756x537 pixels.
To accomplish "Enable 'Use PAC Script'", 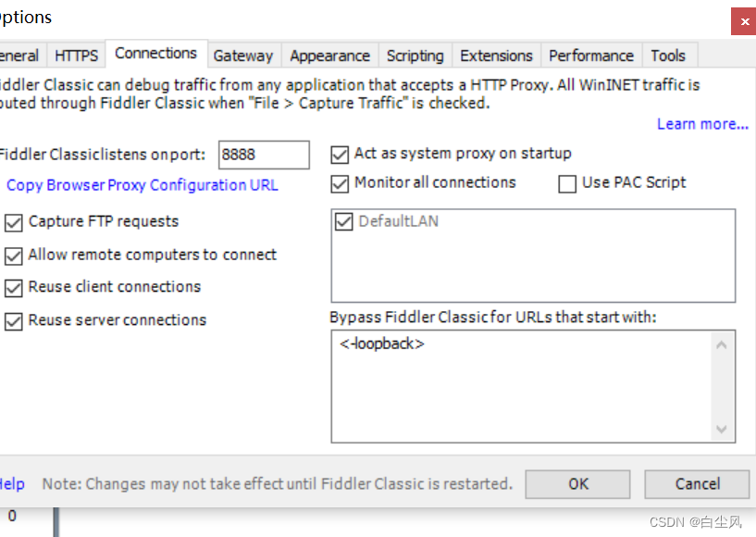I will [567, 184].
